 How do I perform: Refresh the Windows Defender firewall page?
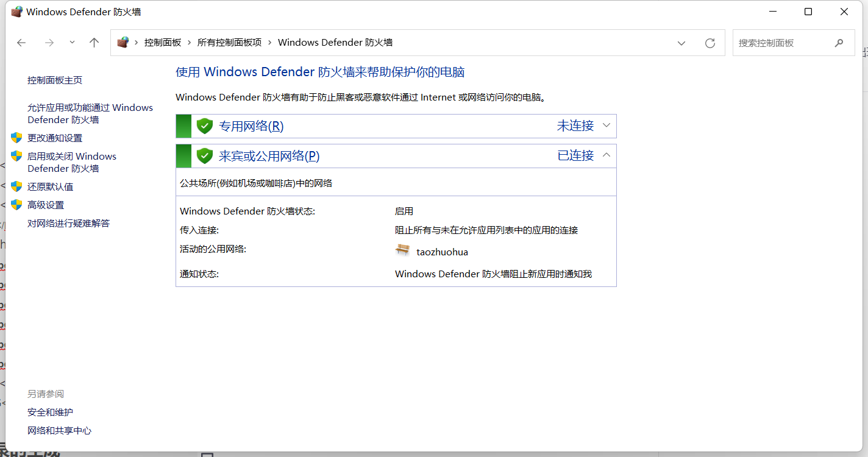point(710,43)
